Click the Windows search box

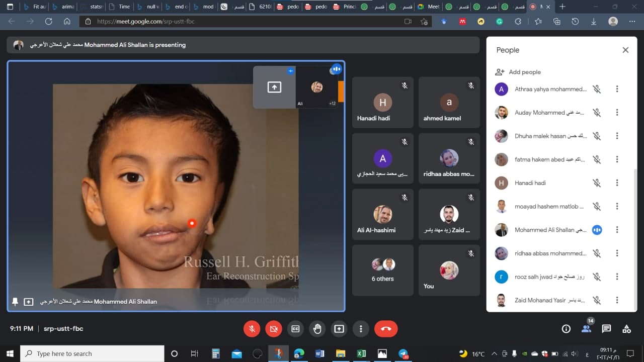[x=91, y=353]
